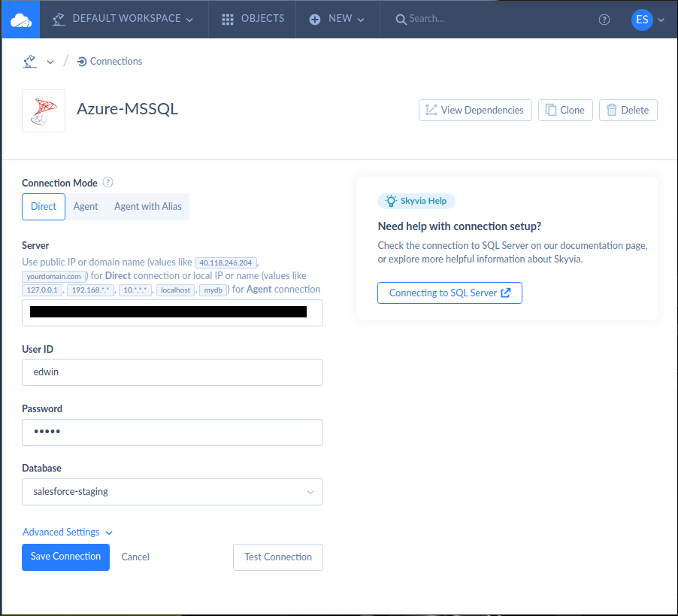Click the Skyvia Help lightbulb icon
The width and height of the screenshot is (678, 616).
pyautogui.click(x=390, y=201)
